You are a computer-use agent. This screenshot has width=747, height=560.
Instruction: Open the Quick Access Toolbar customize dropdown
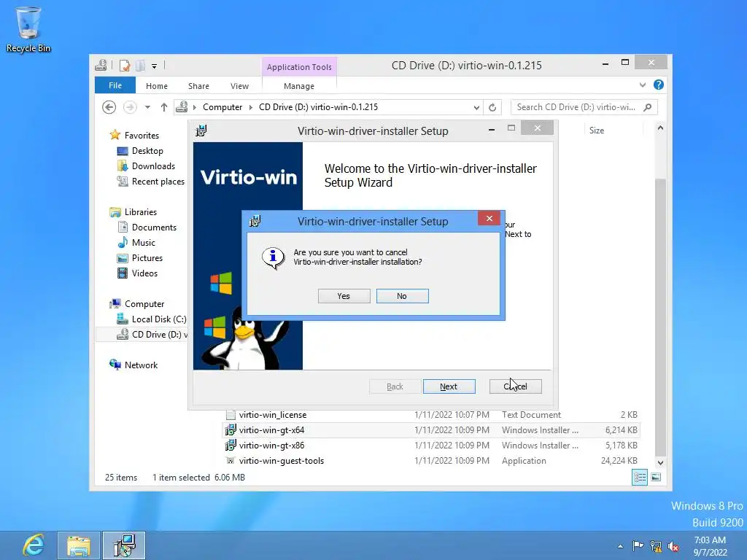click(x=155, y=66)
